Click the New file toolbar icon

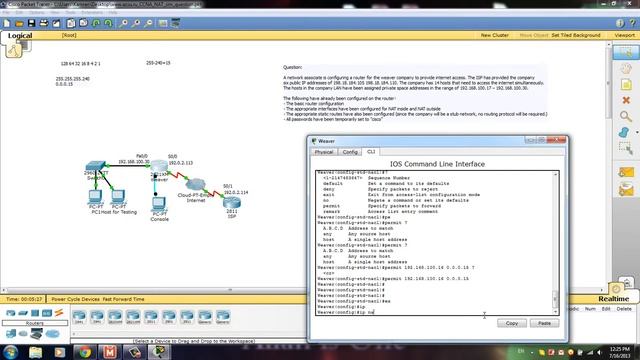tap(7, 24)
